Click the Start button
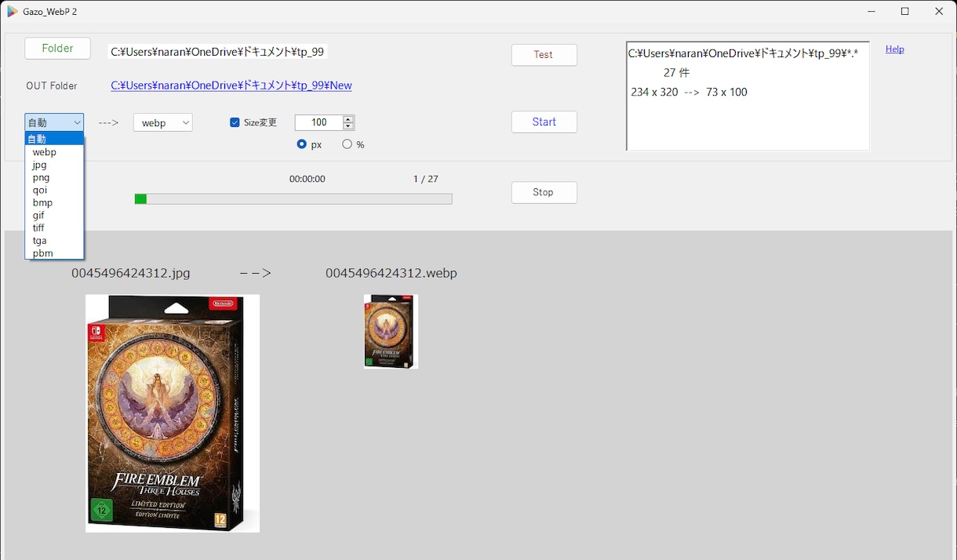This screenshot has width=957, height=560. (544, 122)
